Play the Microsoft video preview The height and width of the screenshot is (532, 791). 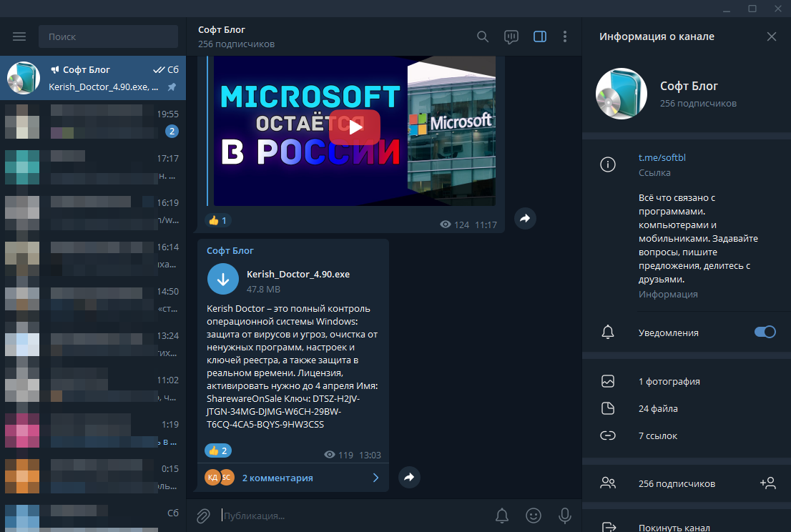coord(355,127)
